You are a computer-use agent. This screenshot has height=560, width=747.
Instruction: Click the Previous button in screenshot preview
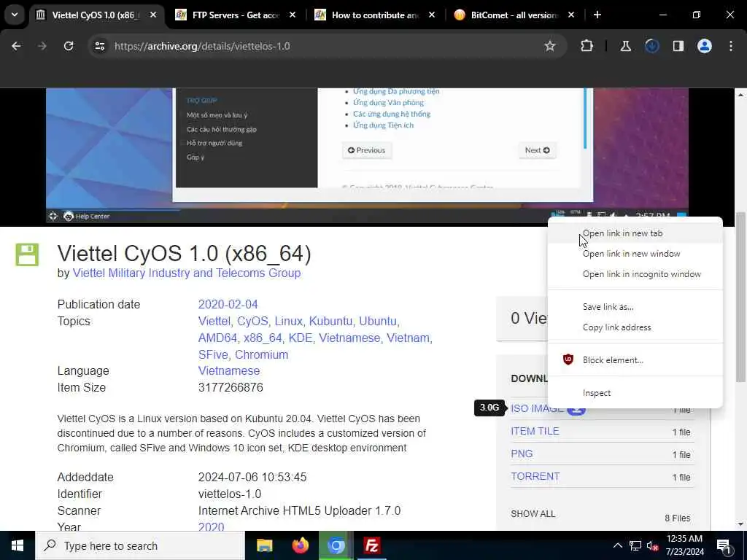(x=367, y=150)
